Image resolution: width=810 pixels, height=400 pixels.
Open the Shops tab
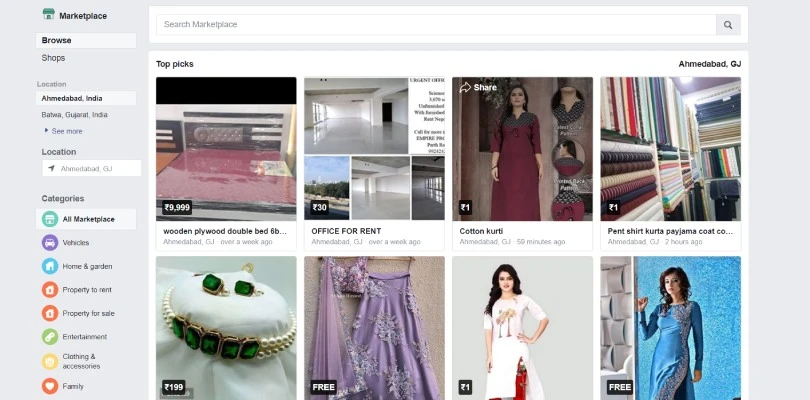(x=54, y=58)
